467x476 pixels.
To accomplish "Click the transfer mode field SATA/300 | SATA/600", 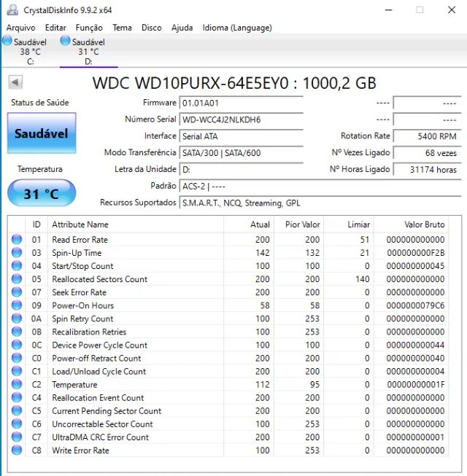I will pos(242,152).
